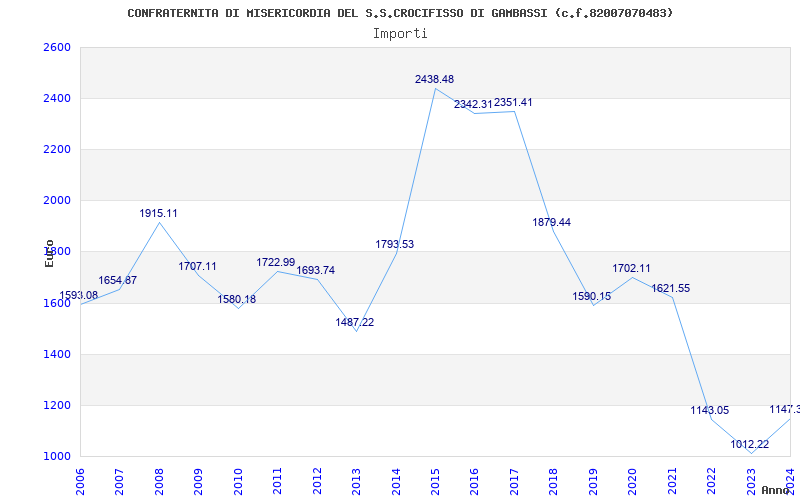This screenshot has height=500, width=800.
Task: Select the 2015 year axis label
Action: coord(435,481)
